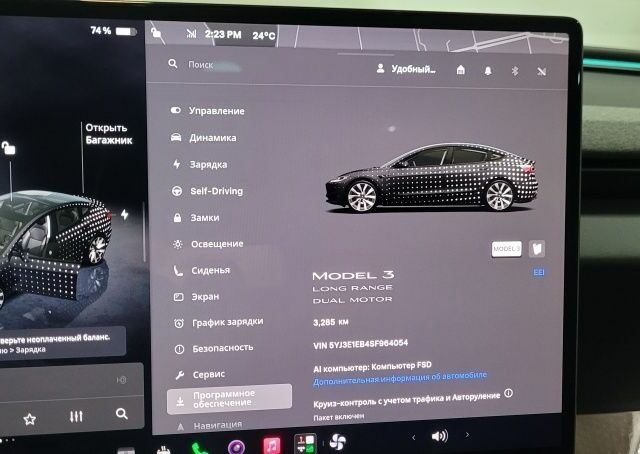Tap the car icon beside Динамика
640x454 pixels.
pos(176,137)
